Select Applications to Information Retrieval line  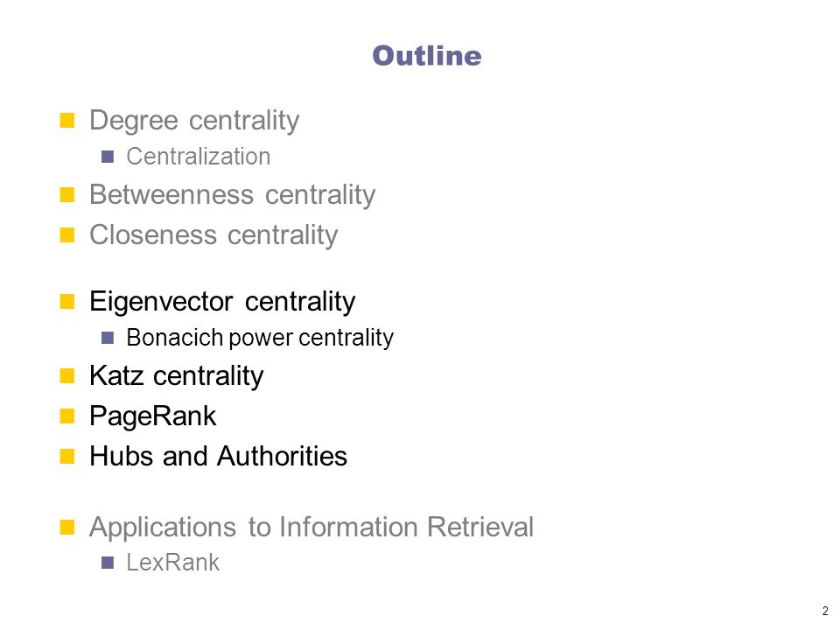click(311, 527)
